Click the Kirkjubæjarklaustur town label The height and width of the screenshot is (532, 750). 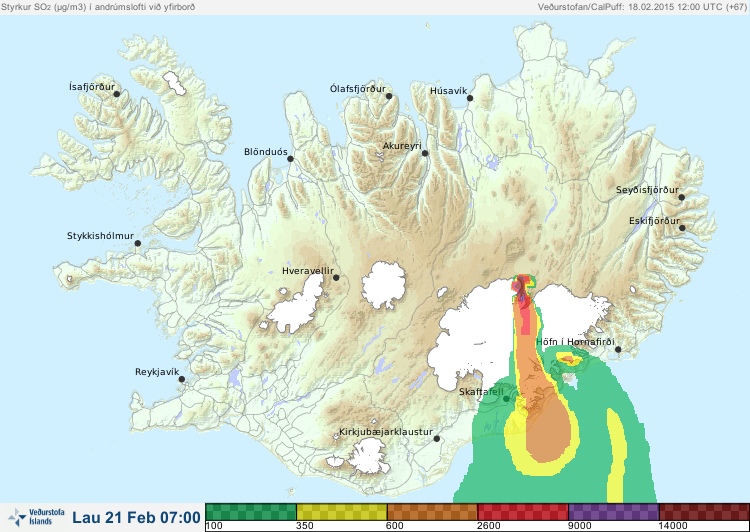[x=386, y=432]
